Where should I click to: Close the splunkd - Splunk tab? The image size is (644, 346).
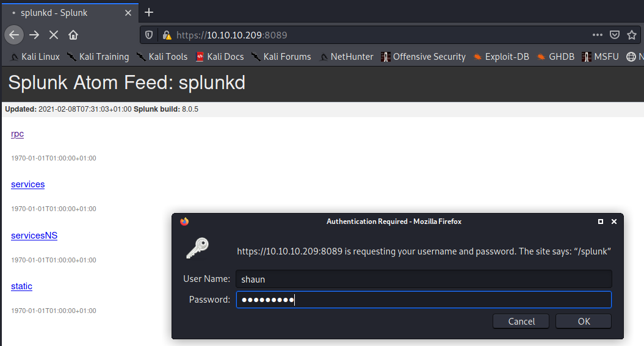pyautogui.click(x=128, y=13)
